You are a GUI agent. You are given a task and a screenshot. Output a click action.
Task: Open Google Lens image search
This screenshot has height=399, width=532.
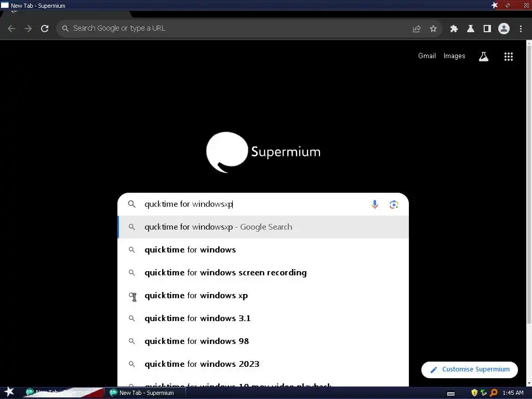click(394, 204)
